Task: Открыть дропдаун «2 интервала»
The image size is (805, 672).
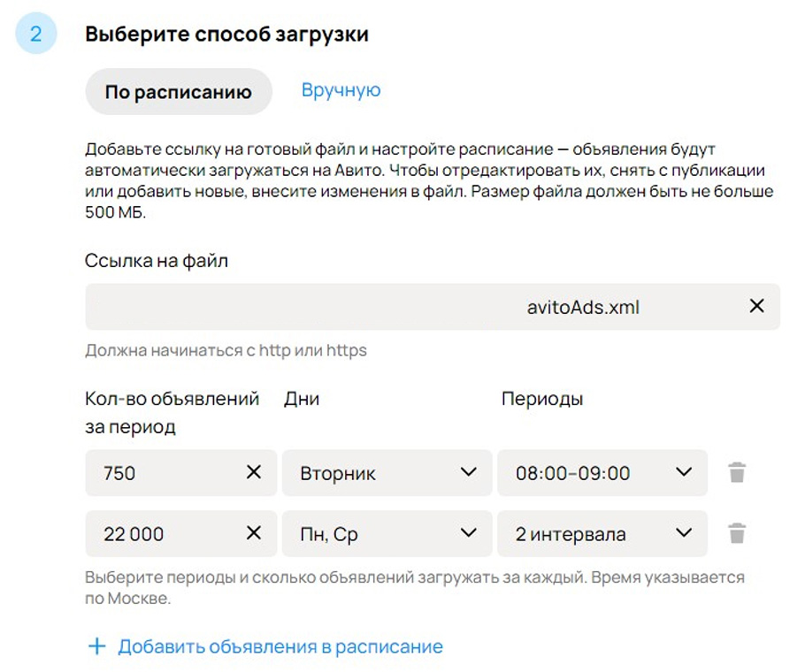Action: 602,534
